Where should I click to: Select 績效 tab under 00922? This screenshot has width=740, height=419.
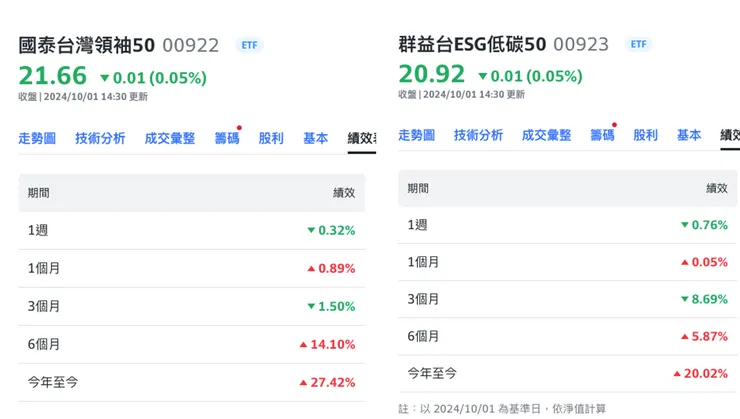(x=362, y=138)
